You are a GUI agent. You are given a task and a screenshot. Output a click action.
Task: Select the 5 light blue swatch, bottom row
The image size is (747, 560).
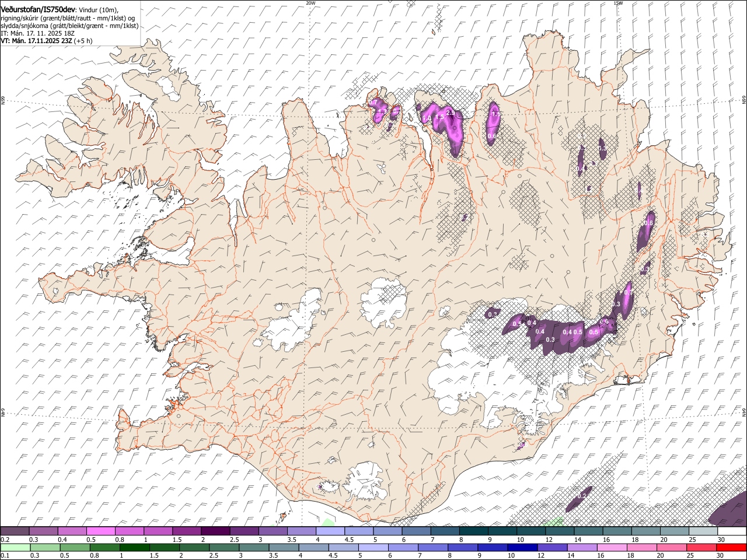373,548
